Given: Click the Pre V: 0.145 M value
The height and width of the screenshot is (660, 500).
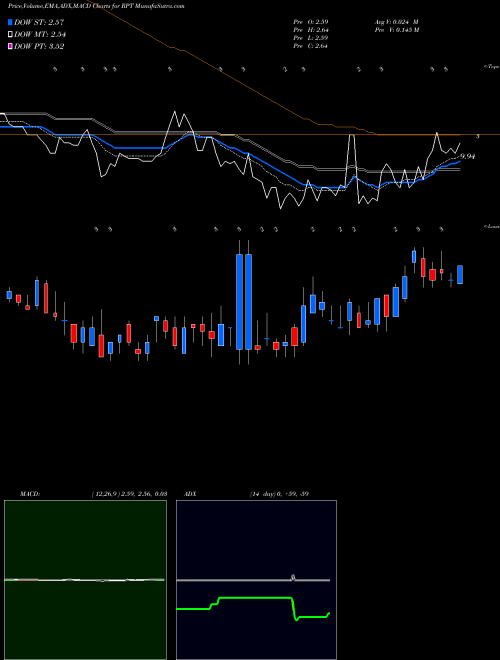Looking at the screenshot, I should click(396, 30).
